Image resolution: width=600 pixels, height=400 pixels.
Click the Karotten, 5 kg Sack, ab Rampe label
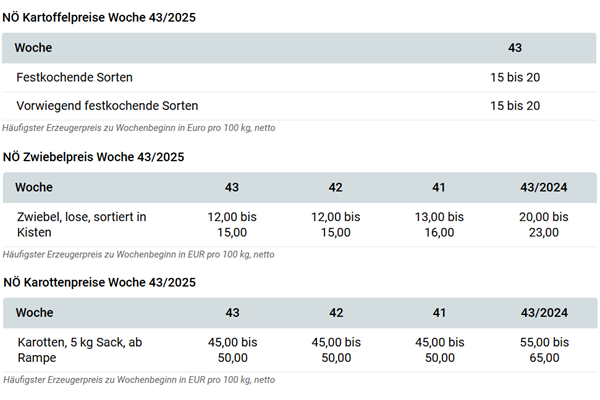[x=79, y=350]
